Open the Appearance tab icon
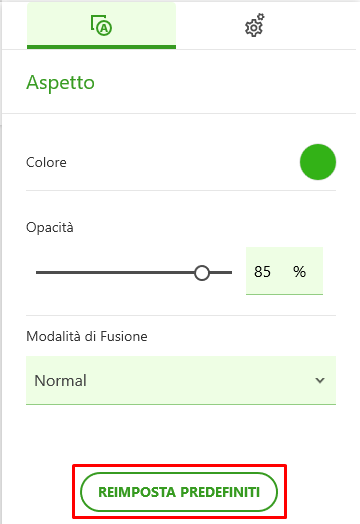Viewport: 360px width, 524px height. point(101,25)
